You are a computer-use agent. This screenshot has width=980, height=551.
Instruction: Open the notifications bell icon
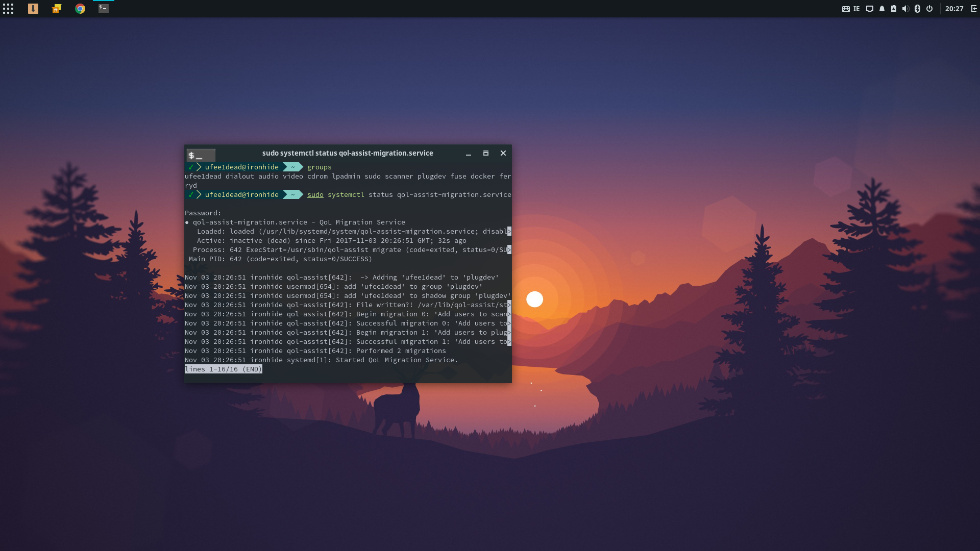point(882,9)
